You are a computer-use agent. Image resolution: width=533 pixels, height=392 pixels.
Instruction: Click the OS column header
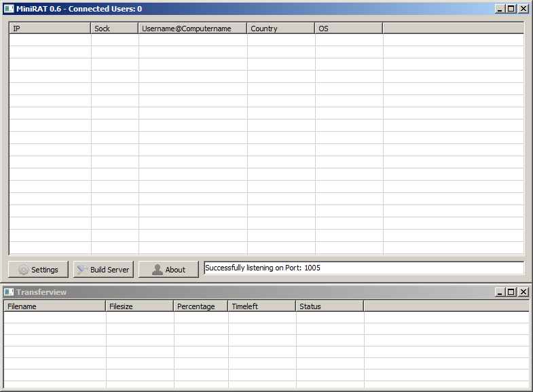coord(349,29)
